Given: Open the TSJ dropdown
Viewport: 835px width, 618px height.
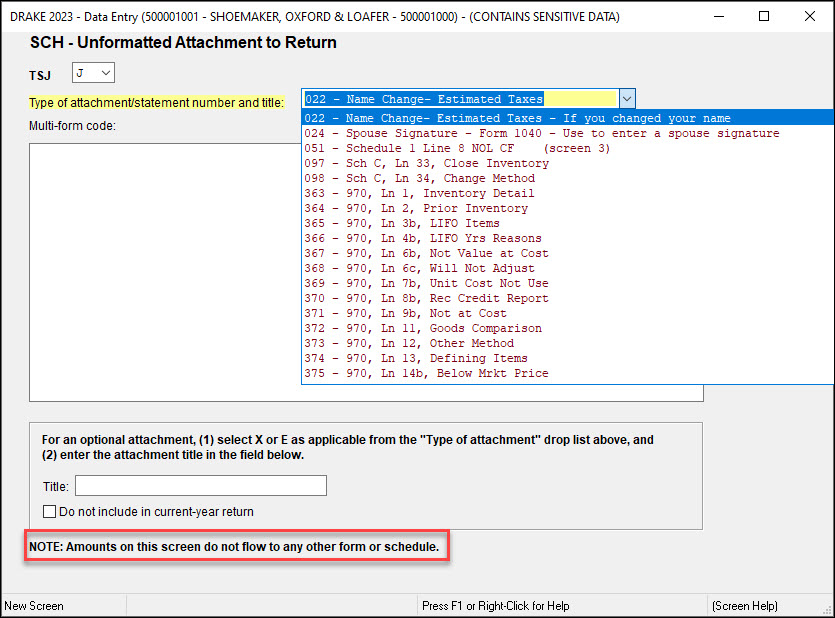Looking at the screenshot, I should pyautogui.click(x=93, y=73).
